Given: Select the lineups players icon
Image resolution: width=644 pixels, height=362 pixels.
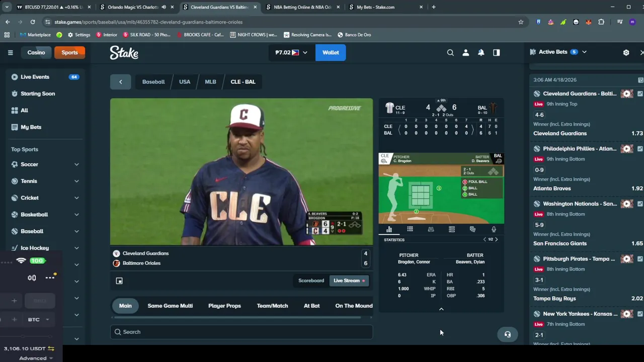Looking at the screenshot, I should (x=431, y=229).
